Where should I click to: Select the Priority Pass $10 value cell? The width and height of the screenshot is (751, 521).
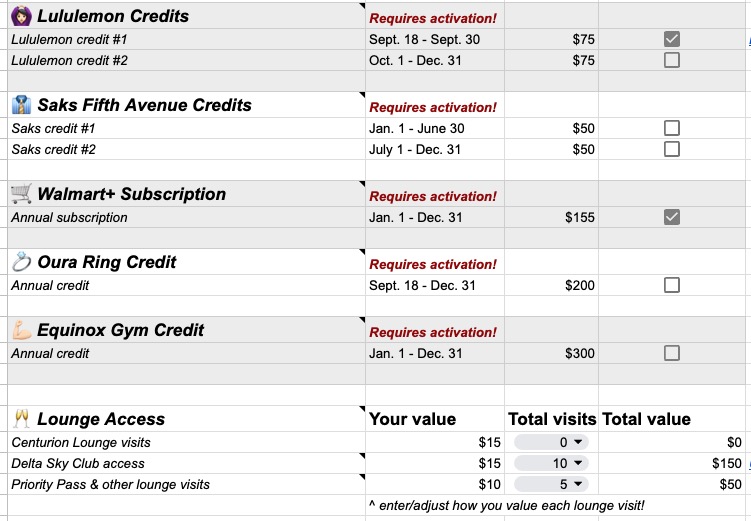[x=434, y=484]
